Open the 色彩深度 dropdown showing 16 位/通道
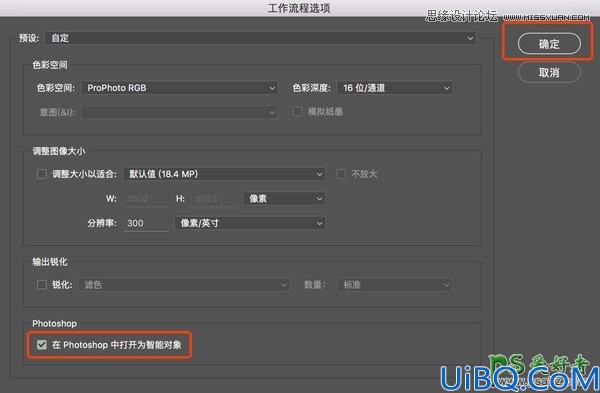Viewport: 600px width, 393px height. pyautogui.click(x=395, y=88)
